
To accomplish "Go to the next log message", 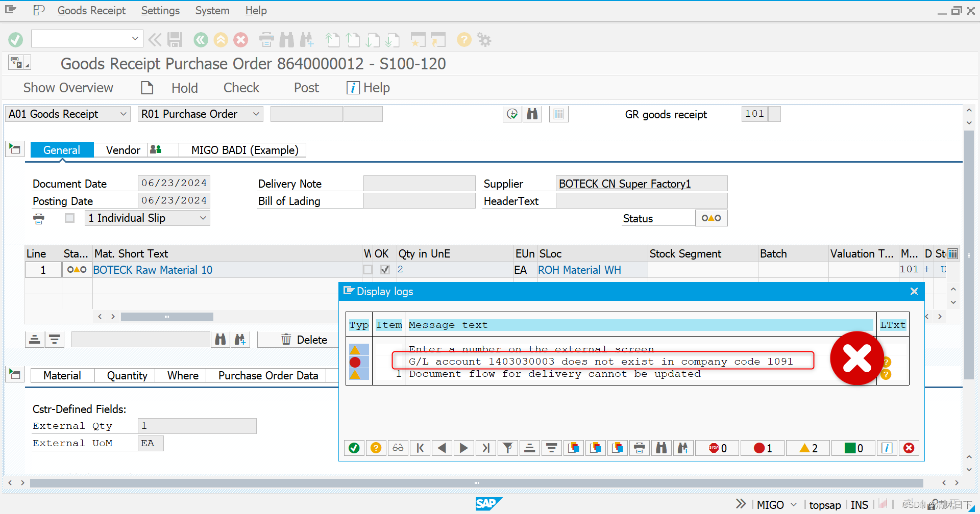I will (x=464, y=448).
